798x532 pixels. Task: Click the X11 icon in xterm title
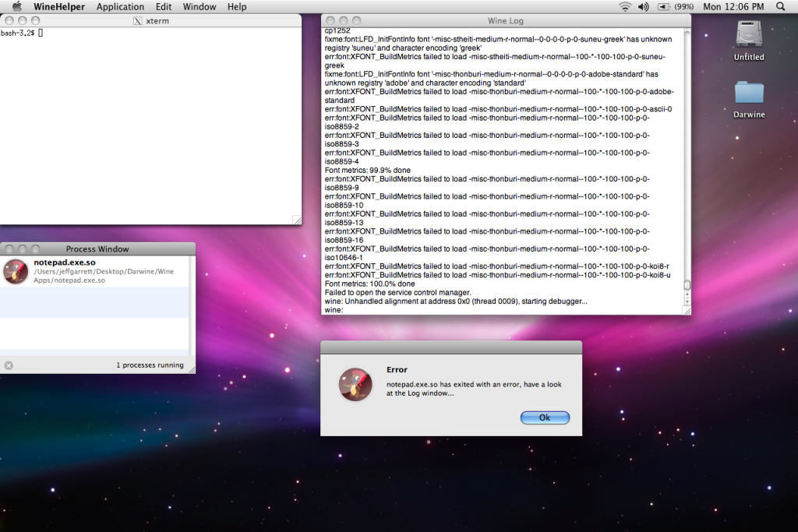click(x=137, y=21)
